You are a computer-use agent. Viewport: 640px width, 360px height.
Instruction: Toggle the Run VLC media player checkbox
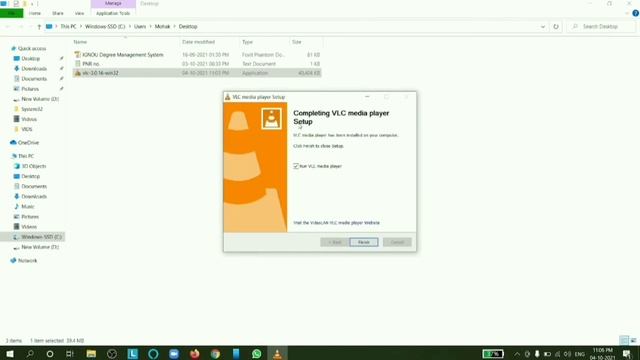coord(296,166)
